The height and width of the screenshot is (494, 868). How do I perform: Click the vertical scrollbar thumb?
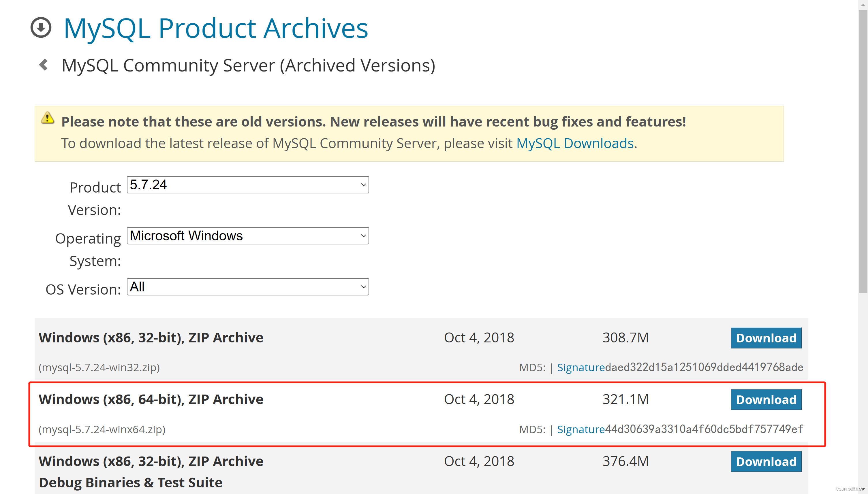click(x=863, y=151)
